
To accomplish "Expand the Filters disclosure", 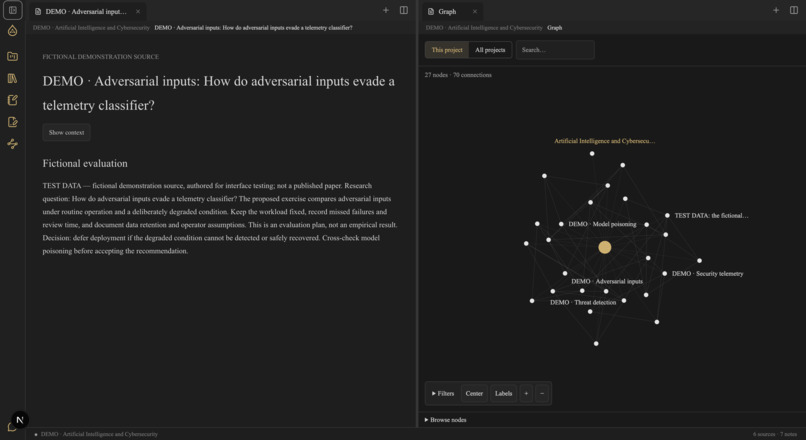I will (443, 393).
